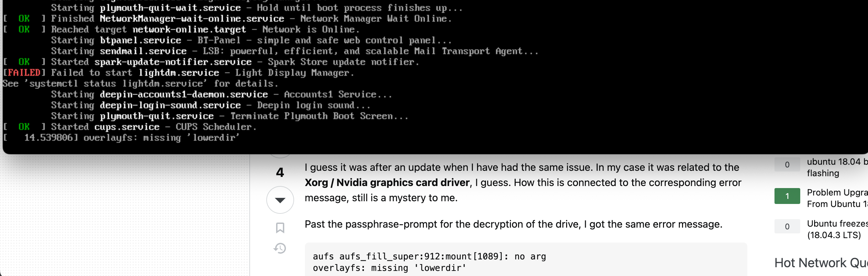Show the answer's activity history

point(280,248)
